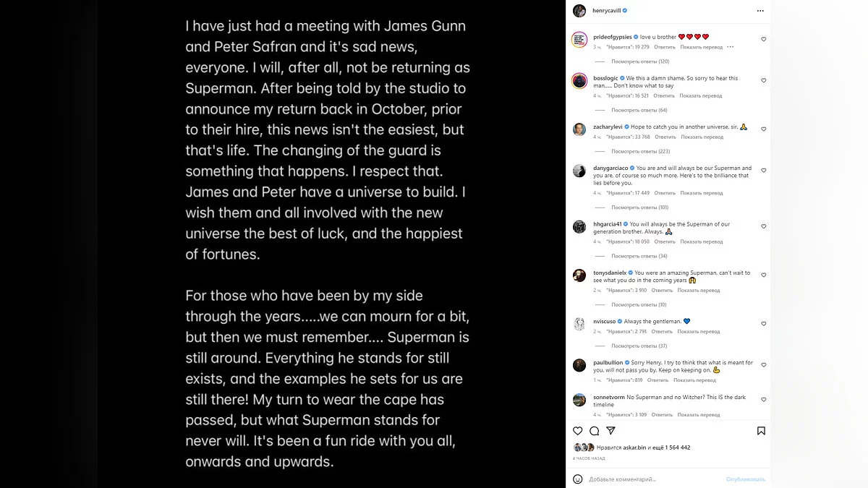
Task: Click the comment bubble icon below the post
Action: 594,431
